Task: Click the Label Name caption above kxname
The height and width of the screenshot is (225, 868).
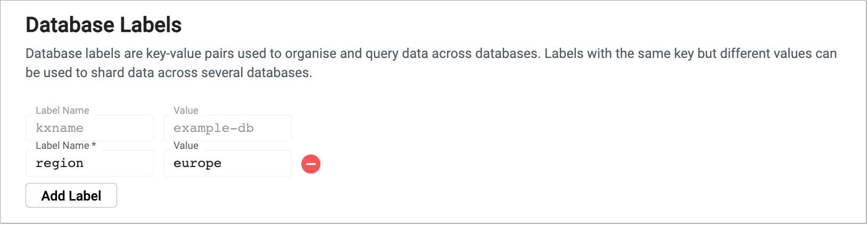Action: [x=62, y=111]
